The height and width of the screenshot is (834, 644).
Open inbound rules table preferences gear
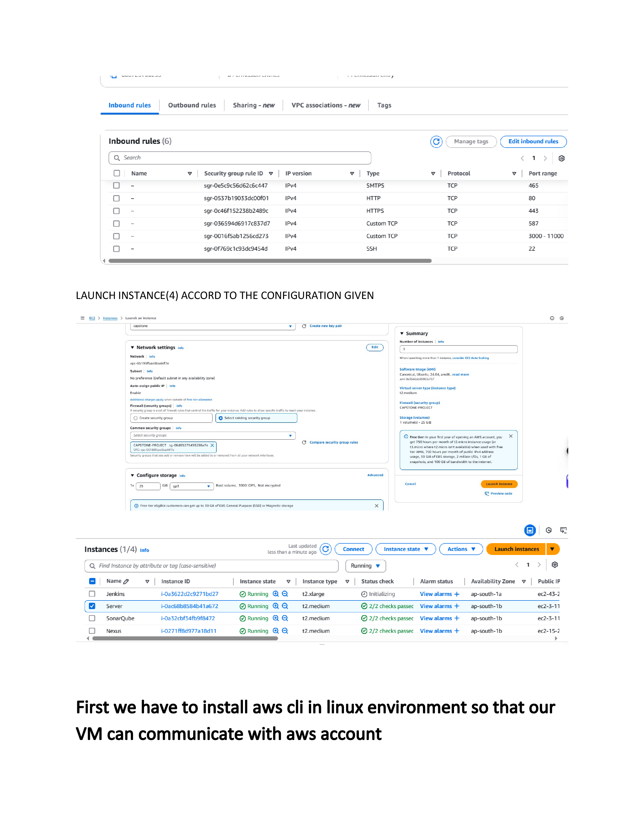pyautogui.click(x=562, y=158)
